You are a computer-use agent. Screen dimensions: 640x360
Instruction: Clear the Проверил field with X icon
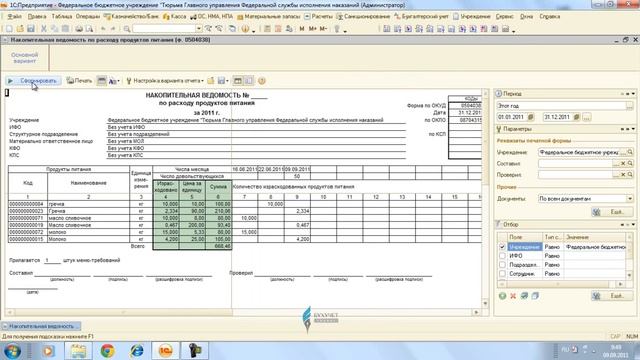[x=623, y=175]
